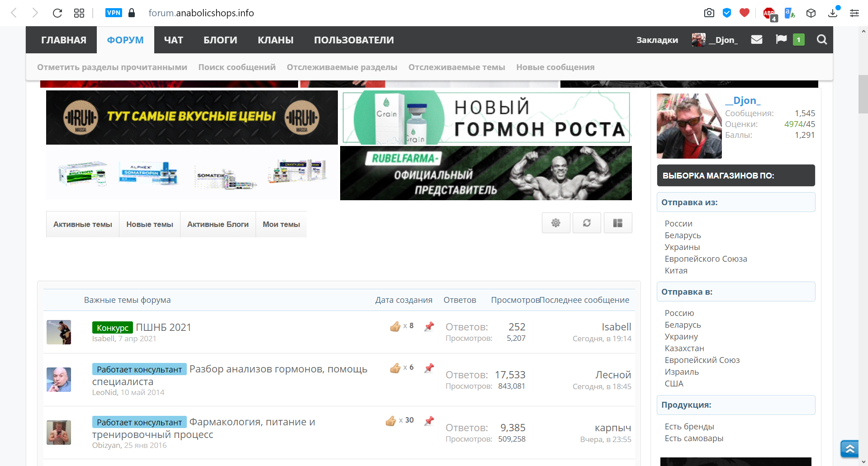Viewport: 868px width, 466px height.
Task: Open Отслеживаемые разделы link
Action: pos(342,67)
